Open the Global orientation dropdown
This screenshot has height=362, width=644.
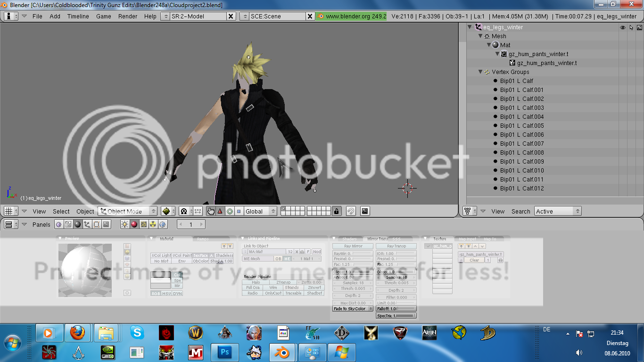click(x=260, y=211)
